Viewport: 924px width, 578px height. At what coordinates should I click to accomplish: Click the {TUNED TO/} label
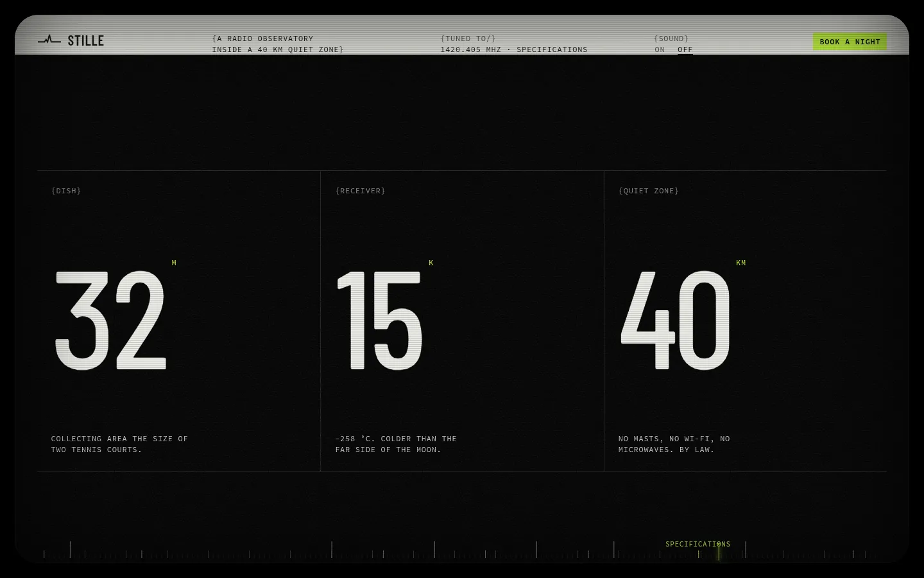(468, 39)
